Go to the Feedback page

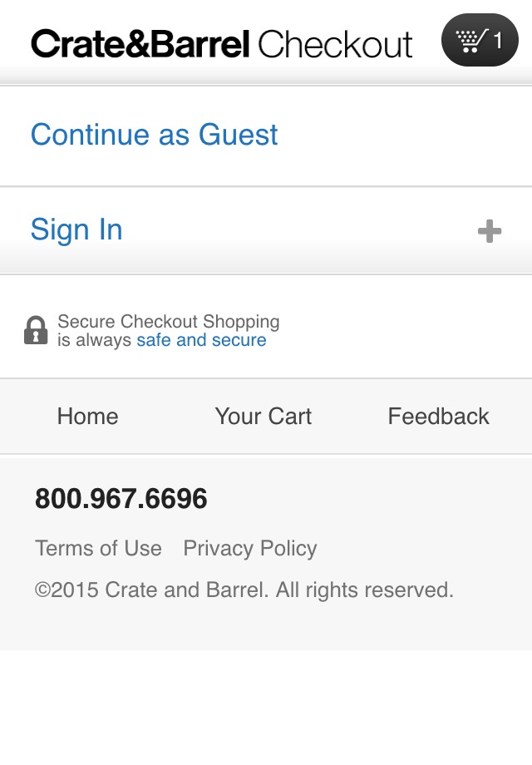click(438, 417)
